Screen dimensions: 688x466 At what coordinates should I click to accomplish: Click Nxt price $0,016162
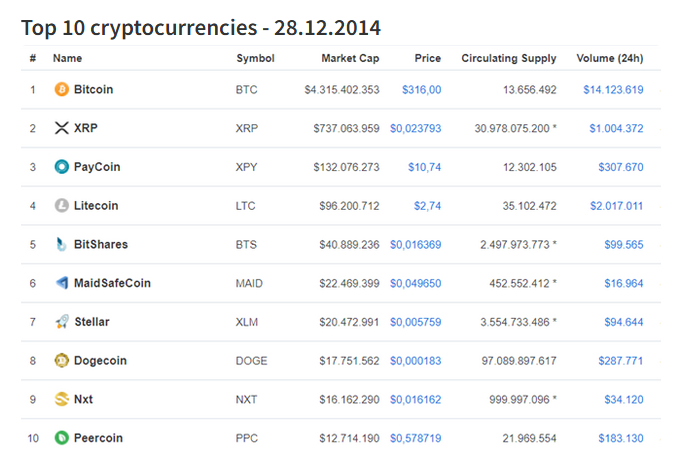(416, 400)
